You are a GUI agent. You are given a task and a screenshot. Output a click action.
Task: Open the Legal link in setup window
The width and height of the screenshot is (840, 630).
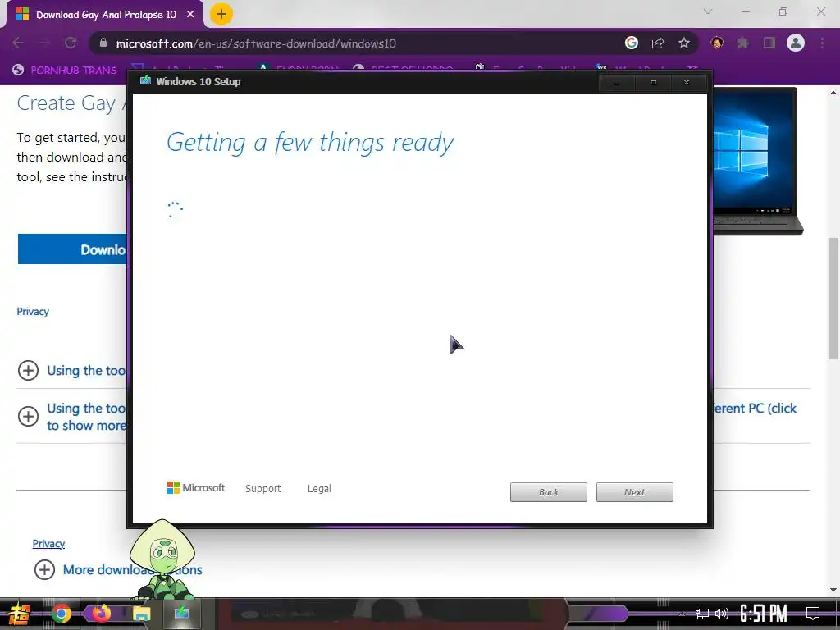(x=319, y=489)
